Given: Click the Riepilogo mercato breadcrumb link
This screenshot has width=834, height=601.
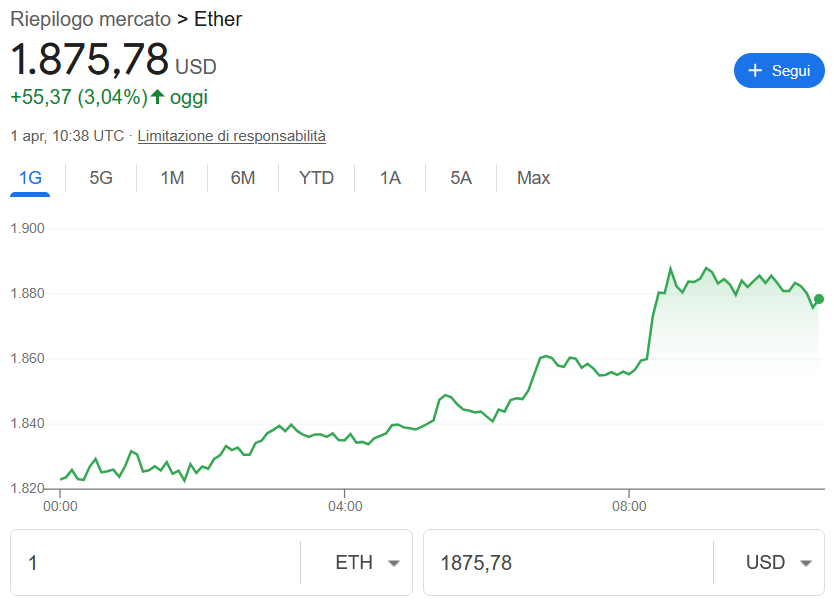Looking at the screenshot, I should coord(88,19).
